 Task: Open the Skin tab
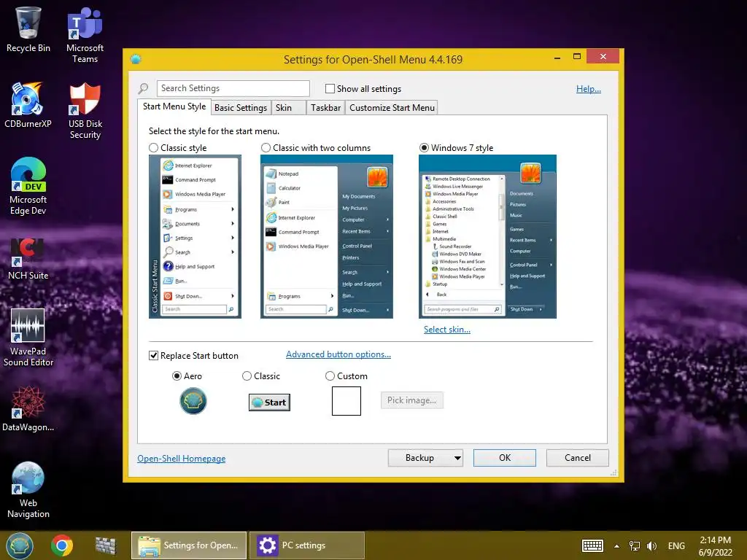point(288,108)
